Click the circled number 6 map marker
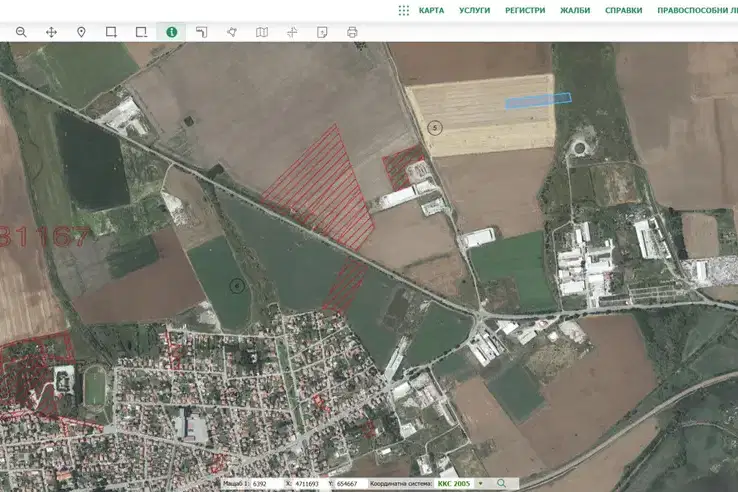Image resolution: width=738 pixels, height=492 pixels. pos(237,285)
